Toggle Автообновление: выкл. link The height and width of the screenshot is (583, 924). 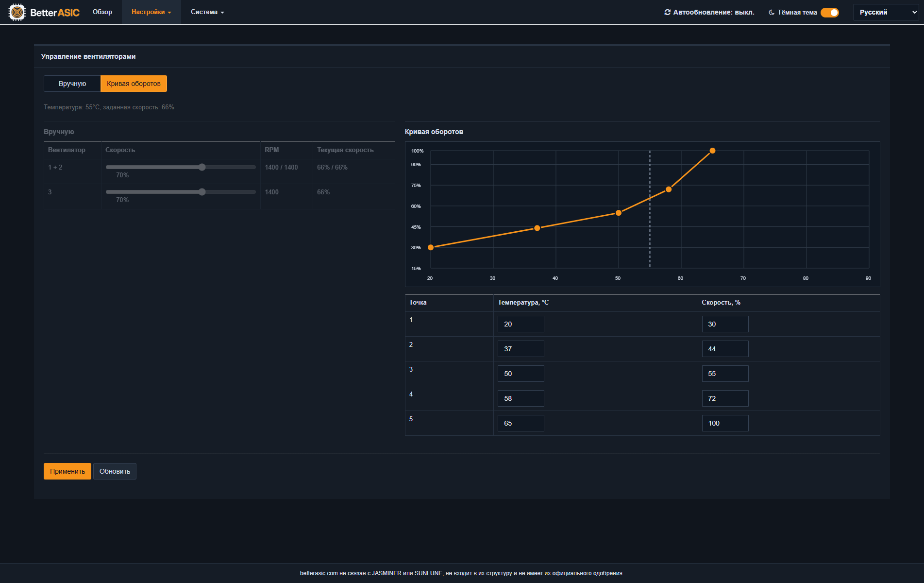click(709, 12)
